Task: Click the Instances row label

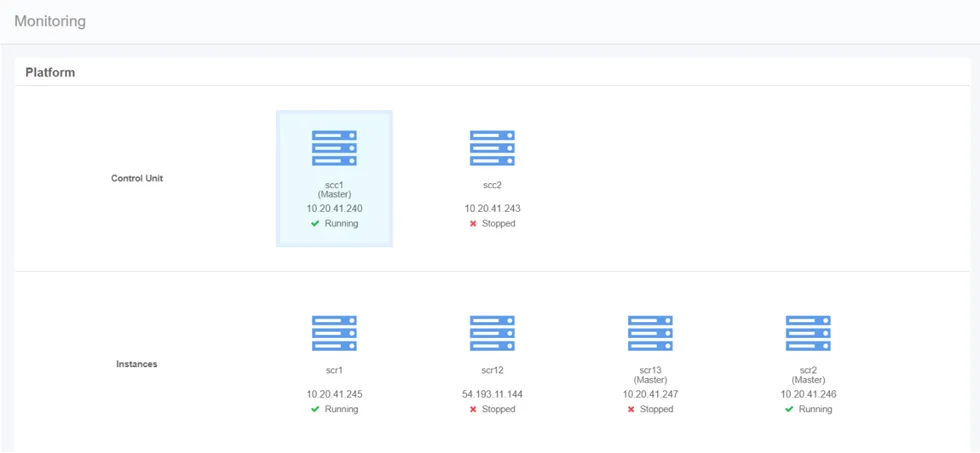Action: click(x=137, y=364)
